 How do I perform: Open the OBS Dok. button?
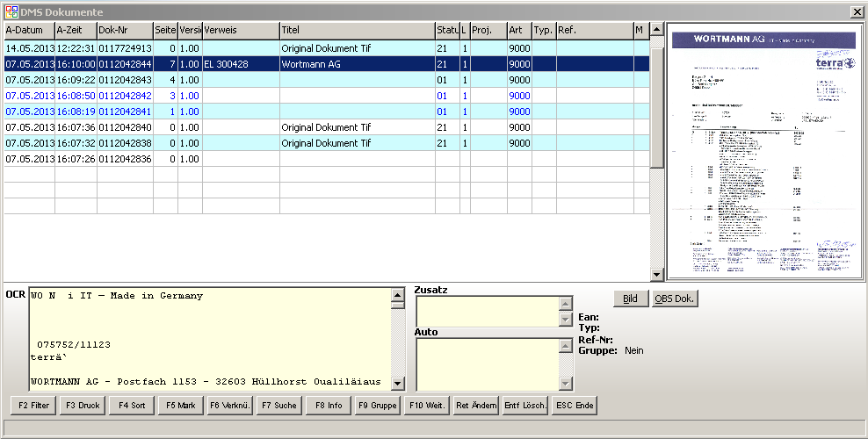coord(675,299)
